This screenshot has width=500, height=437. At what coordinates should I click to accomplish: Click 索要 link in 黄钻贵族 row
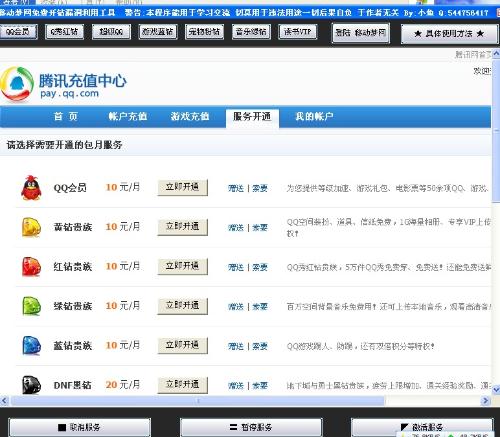(260, 228)
